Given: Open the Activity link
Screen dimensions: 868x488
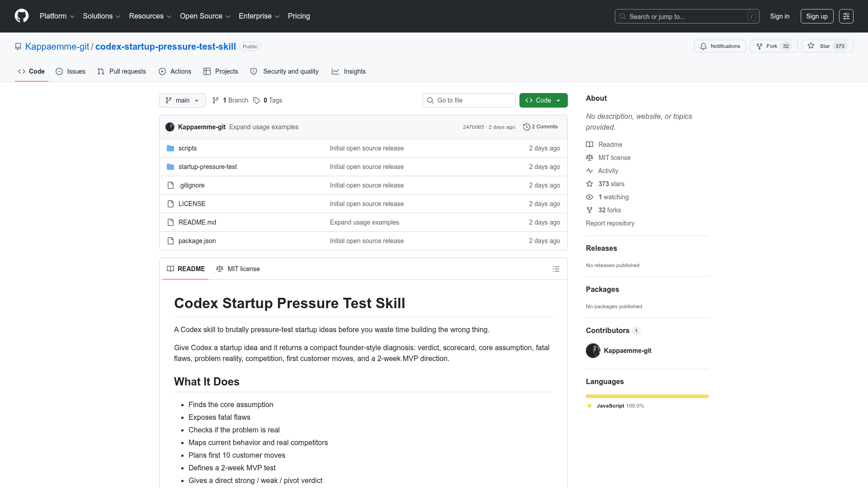Looking at the screenshot, I should [x=602, y=171].
